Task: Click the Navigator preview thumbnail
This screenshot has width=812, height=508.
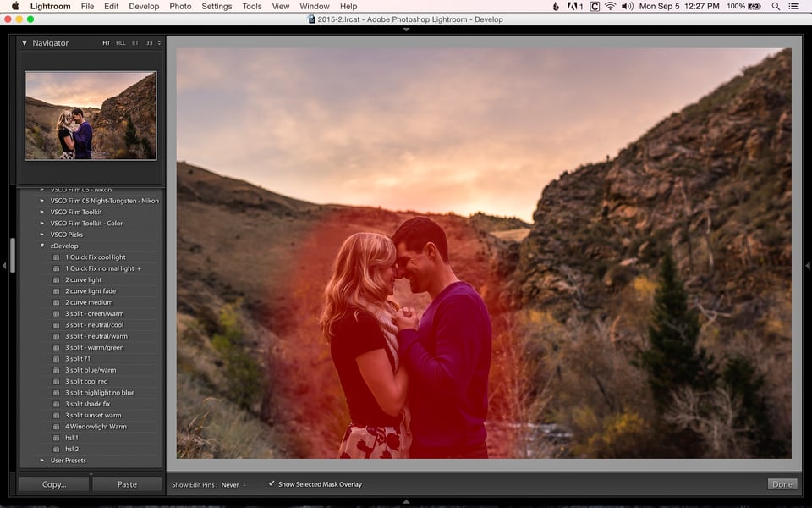Action: click(x=91, y=116)
